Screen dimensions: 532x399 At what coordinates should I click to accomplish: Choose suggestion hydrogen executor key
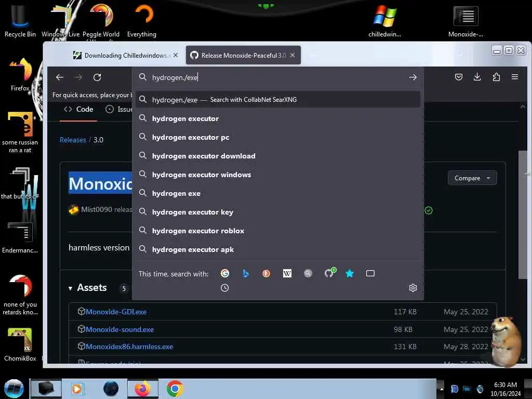coord(277,212)
